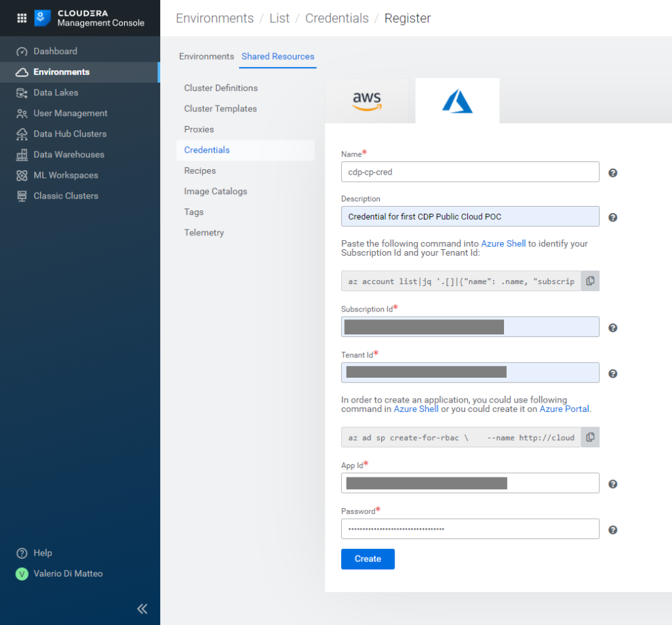672x625 pixels.
Task: Switch to the Shared Resources tab
Action: pyautogui.click(x=278, y=56)
